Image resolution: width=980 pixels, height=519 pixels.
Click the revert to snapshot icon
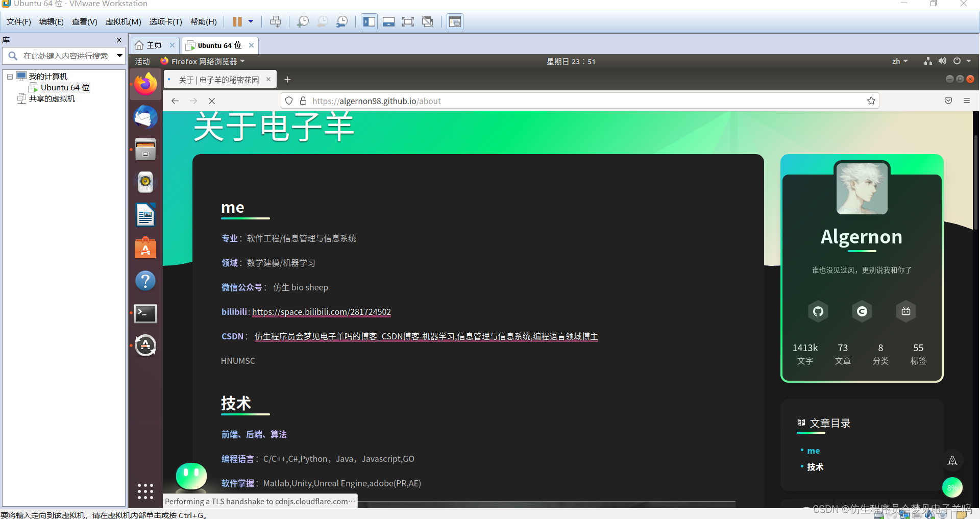(x=323, y=22)
